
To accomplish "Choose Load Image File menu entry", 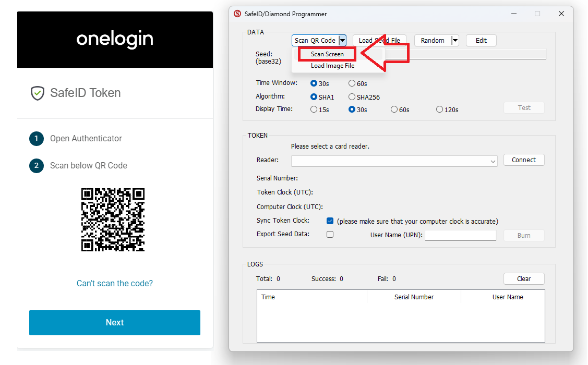I will [332, 66].
